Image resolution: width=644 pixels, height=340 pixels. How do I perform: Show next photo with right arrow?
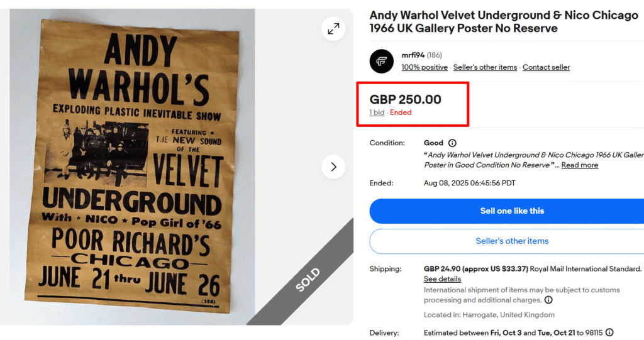click(333, 167)
